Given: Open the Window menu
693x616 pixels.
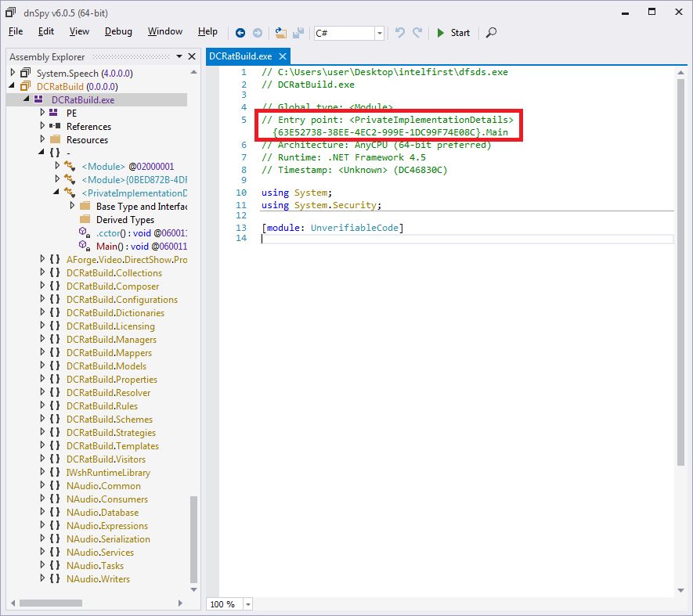Looking at the screenshot, I should [x=165, y=31].
